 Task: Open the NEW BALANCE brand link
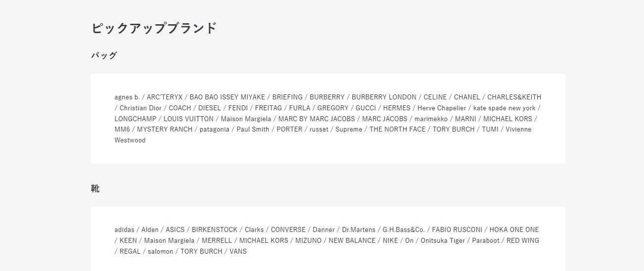[x=352, y=241]
